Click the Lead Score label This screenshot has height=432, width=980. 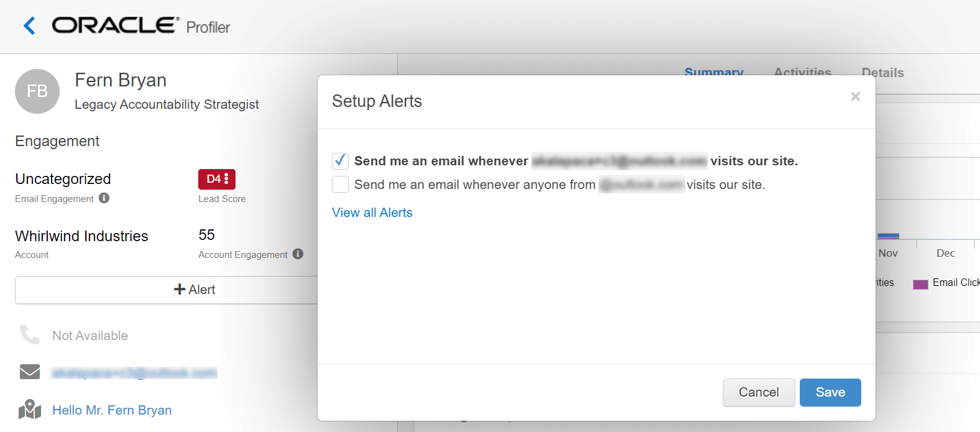(x=222, y=199)
